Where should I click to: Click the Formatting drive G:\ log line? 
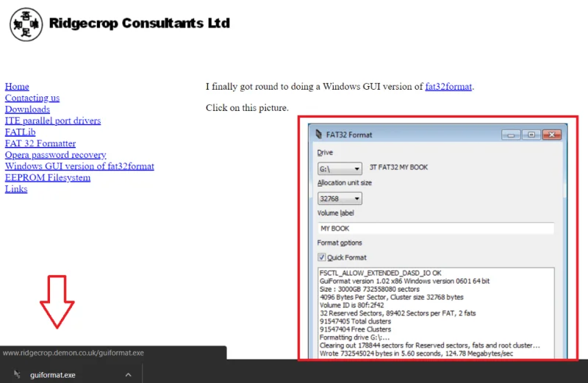pos(354,337)
